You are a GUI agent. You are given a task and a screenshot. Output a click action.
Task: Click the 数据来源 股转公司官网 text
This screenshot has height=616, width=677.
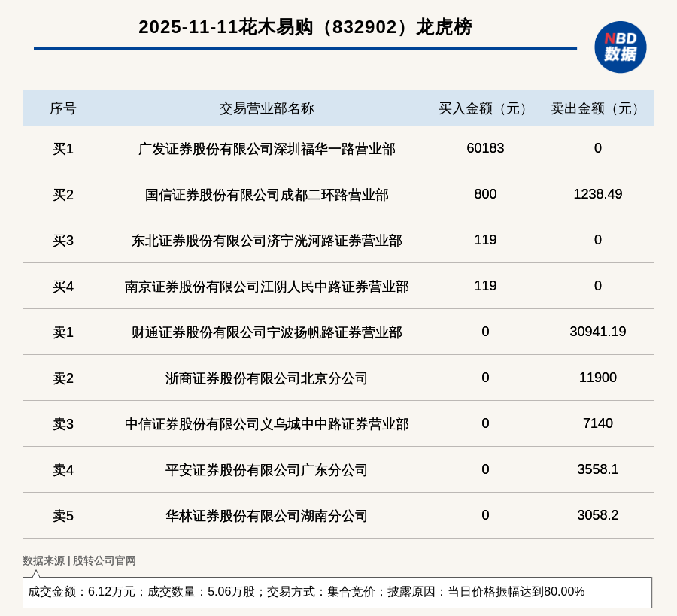click(79, 560)
